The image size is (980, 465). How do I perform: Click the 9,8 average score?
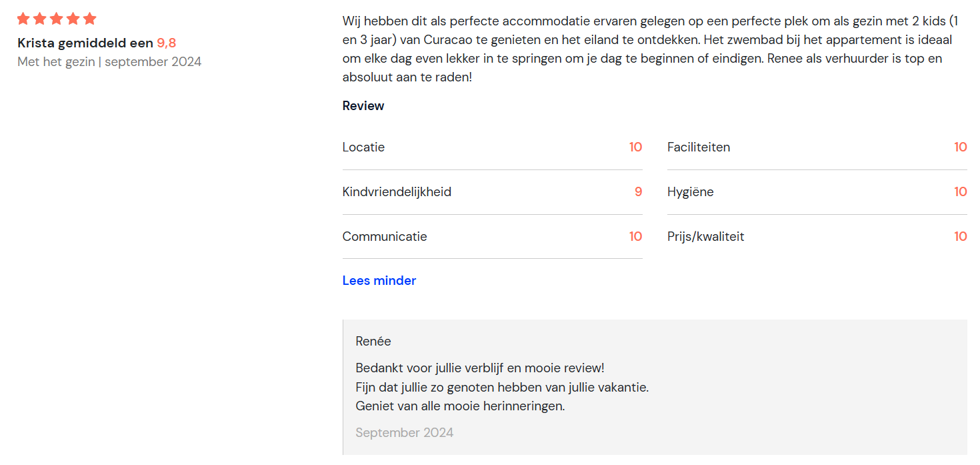coord(167,43)
